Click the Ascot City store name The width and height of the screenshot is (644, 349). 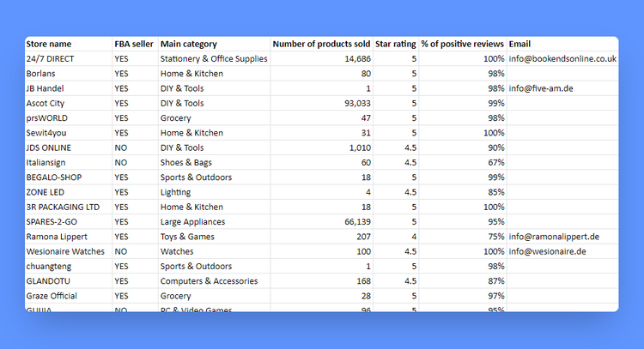pyautogui.click(x=46, y=103)
